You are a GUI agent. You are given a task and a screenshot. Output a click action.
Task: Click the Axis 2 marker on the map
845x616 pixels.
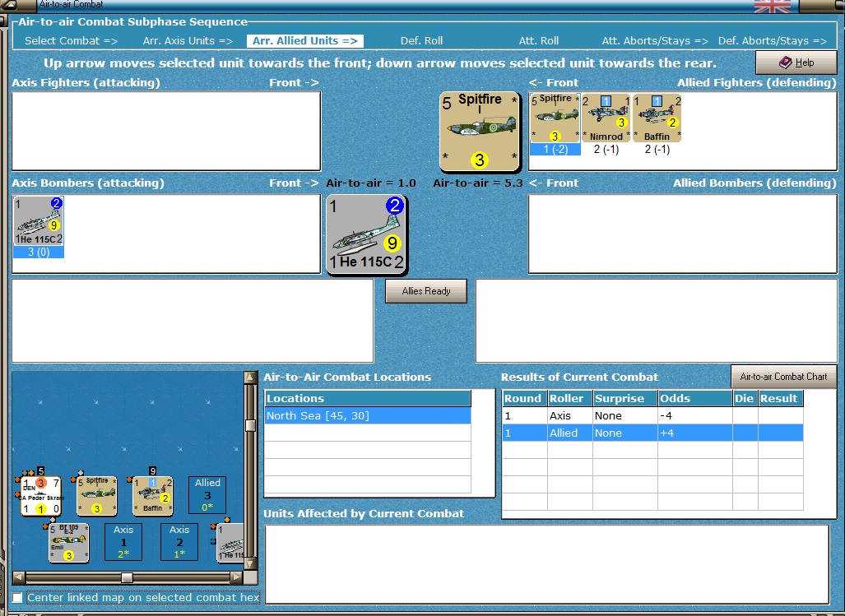[179, 542]
